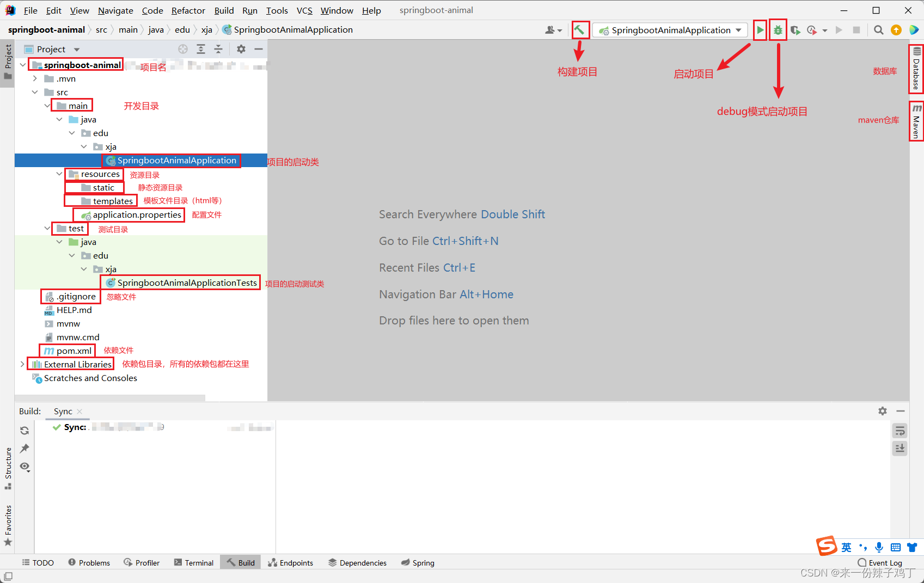Open the Spring tool window
924x583 pixels.
tap(418, 562)
